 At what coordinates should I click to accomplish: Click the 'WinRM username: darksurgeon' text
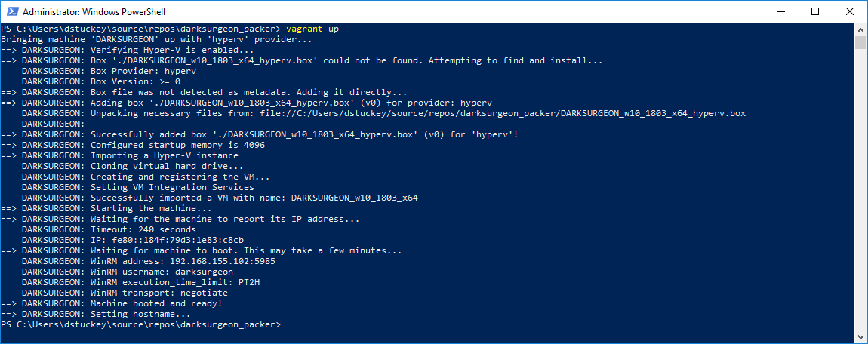click(162, 272)
